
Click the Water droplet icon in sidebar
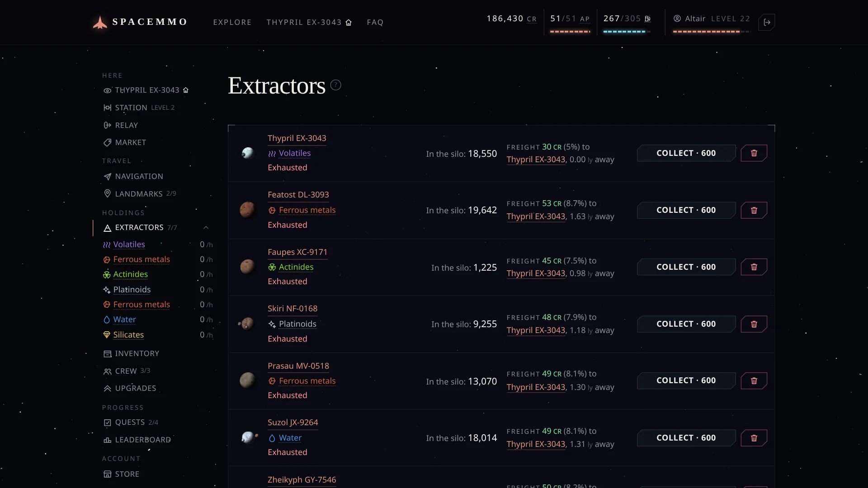tap(107, 320)
